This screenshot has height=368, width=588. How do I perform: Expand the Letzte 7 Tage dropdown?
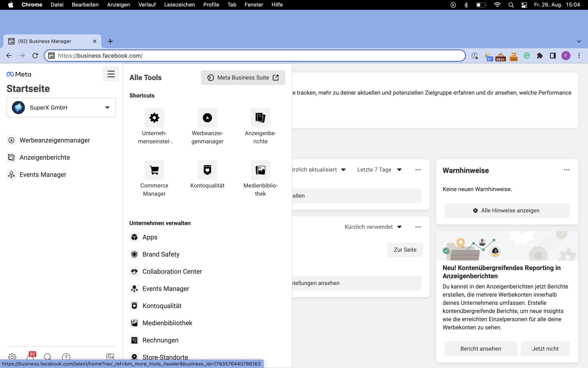point(379,170)
